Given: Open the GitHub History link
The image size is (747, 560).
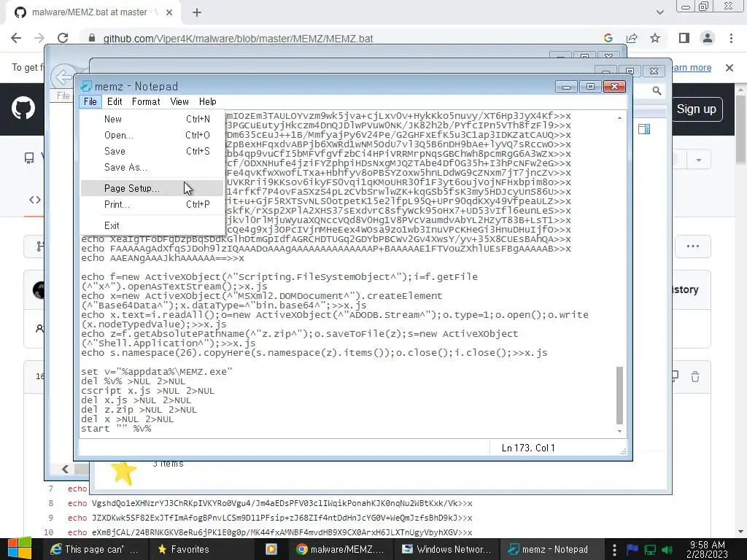Looking at the screenshot, I should point(685,289).
